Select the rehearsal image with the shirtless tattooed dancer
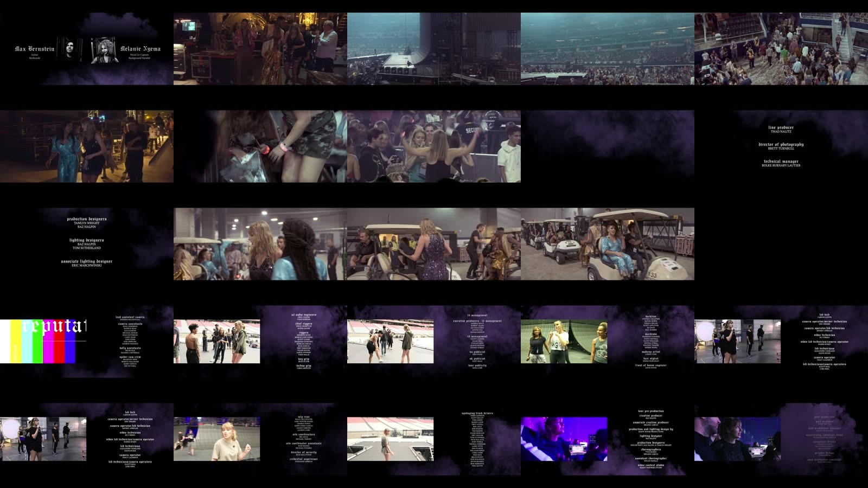The width and height of the screenshot is (868, 488). pos(217,341)
